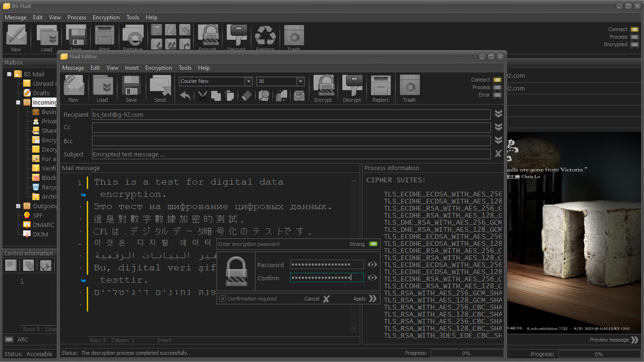
Task: Open the Courier New font dropdown
Action: (249, 81)
